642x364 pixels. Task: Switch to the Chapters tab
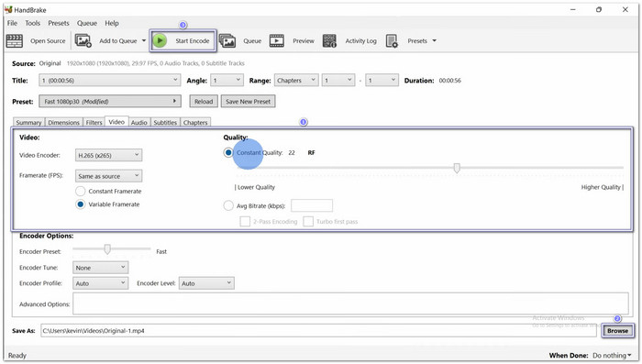[x=195, y=123]
